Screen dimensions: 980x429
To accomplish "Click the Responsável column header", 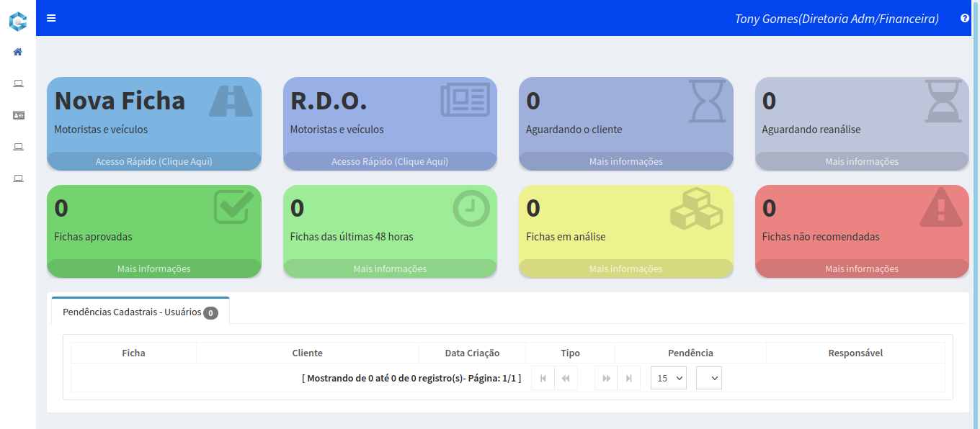I will tap(855, 353).
